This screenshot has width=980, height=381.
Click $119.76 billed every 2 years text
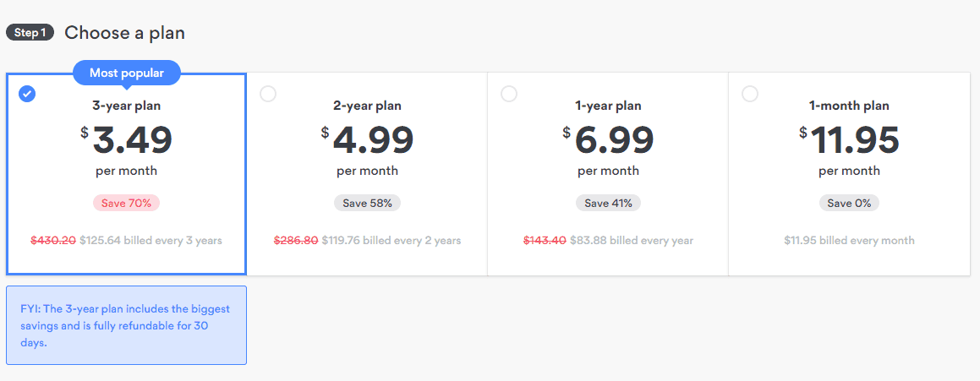[391, 241]
